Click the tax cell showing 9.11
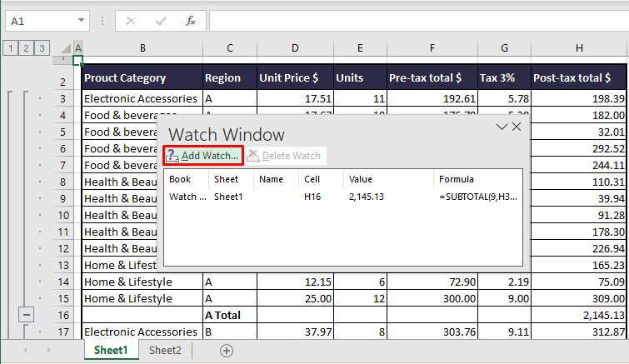Viewport: 629px width, 364px height. (x=504, y=332)
